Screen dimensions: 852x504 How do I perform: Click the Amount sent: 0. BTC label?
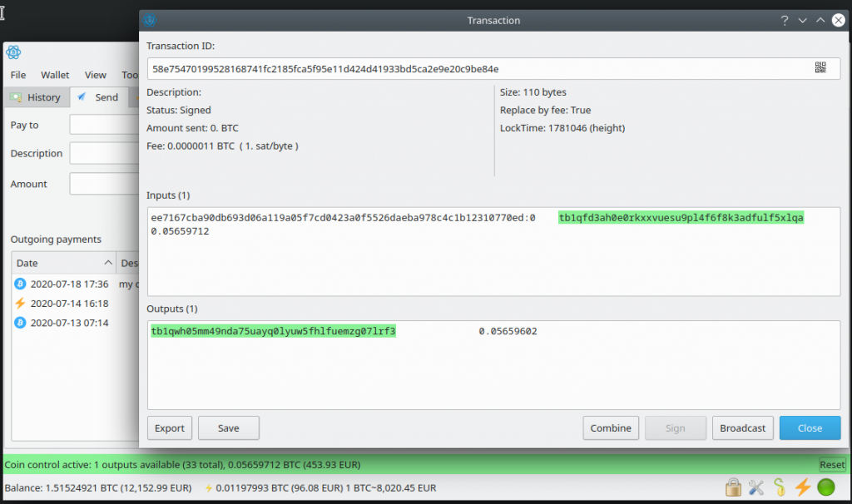click(192, 128)
